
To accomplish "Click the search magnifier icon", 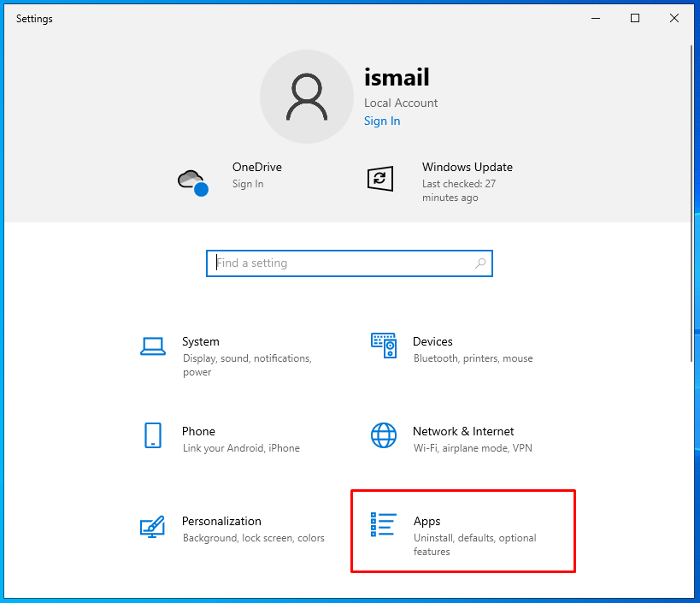I will (x=480, y=263).
